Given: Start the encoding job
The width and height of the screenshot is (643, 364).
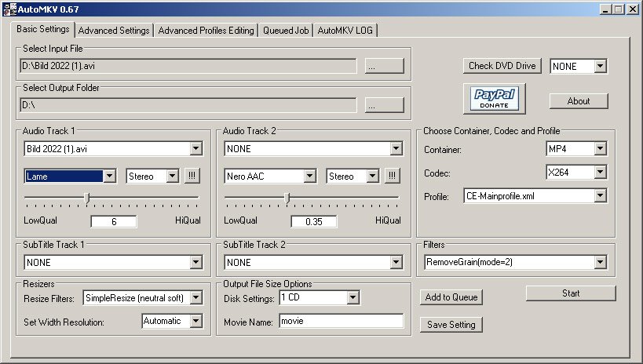Looking at the screenshot, I should pyautogui.click(x=571, y=293).
